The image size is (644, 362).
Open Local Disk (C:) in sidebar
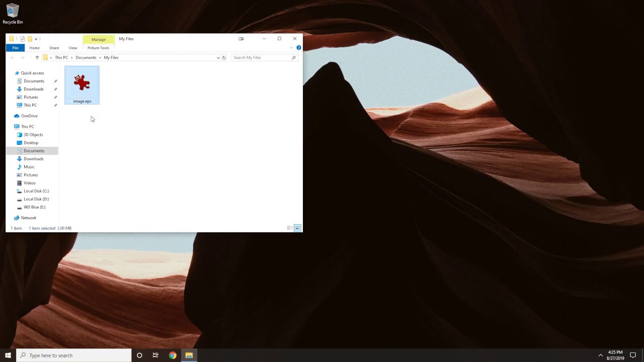coord(36,191)
